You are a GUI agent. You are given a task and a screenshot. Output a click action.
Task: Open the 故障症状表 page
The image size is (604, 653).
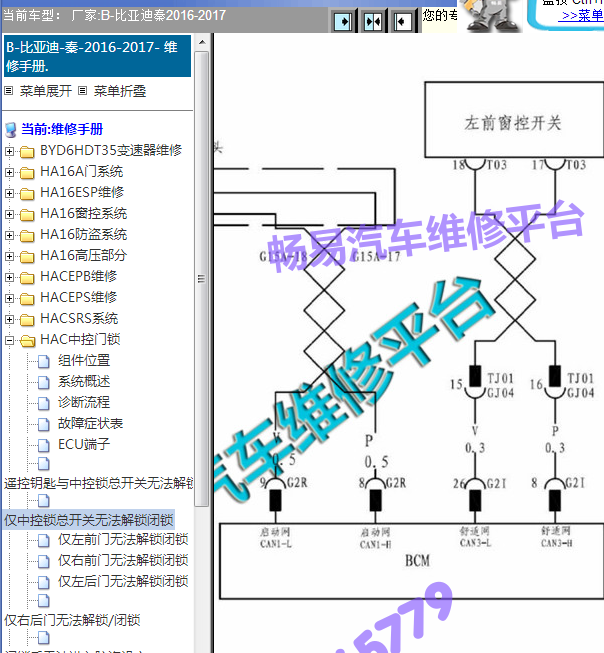[90, 424]
